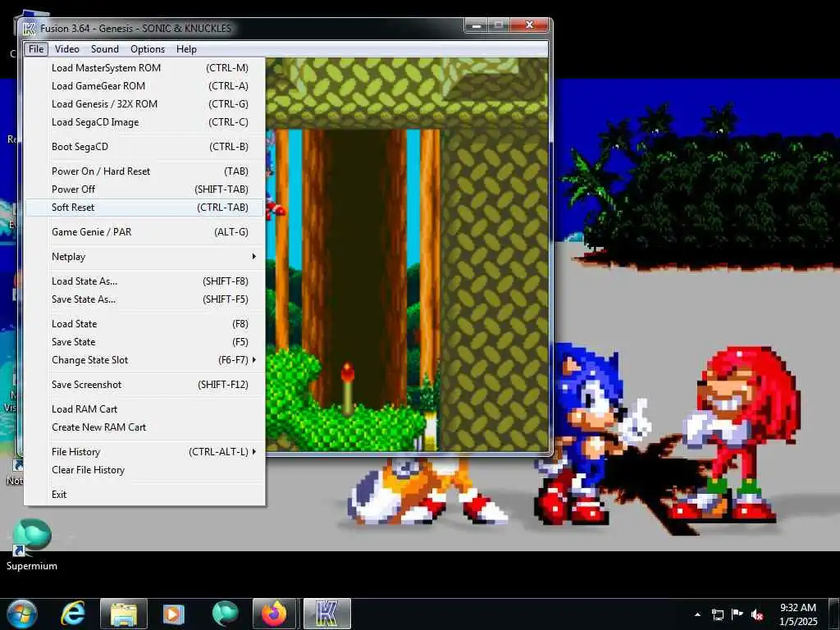This screenshot has height=630, width=840.
Task: Select Save State (F5)
Action: (x=144, y=342)
